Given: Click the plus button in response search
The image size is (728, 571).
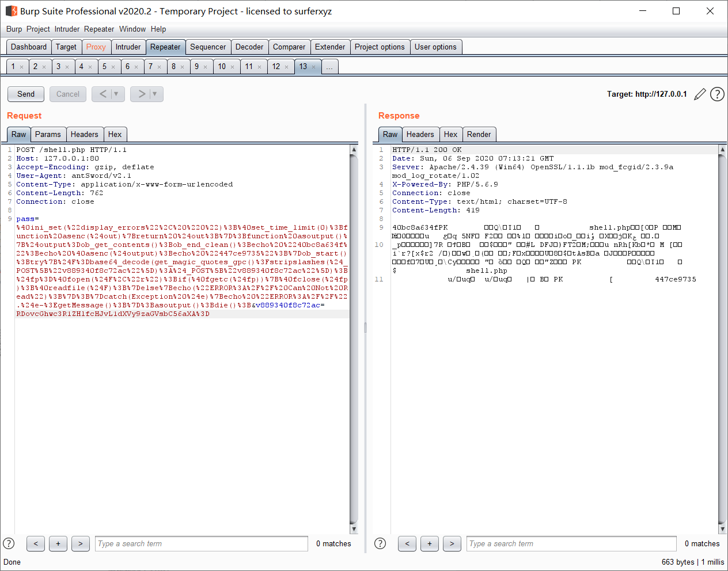Looking at the screenshot, I should pos(430,543).
